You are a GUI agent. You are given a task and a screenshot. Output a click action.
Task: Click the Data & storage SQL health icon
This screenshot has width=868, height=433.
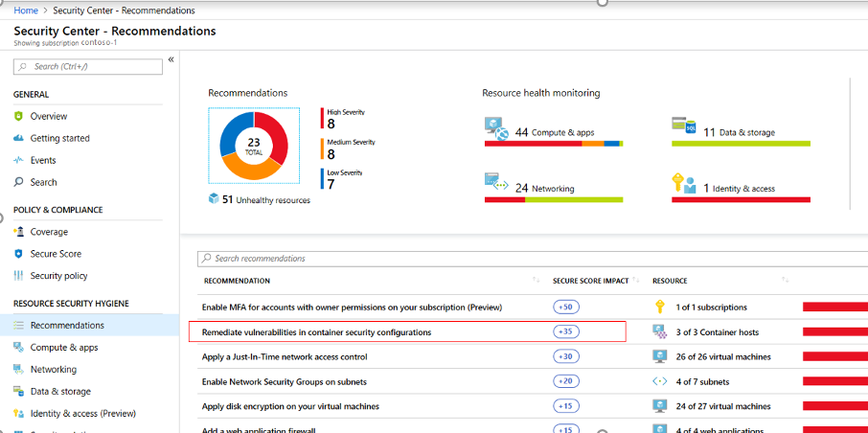[x=684, y=125]
